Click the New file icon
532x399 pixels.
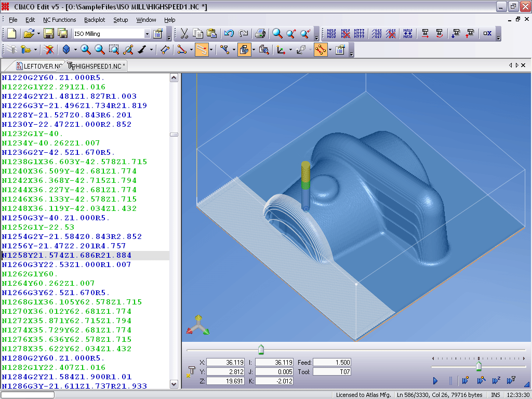point(11,34)
